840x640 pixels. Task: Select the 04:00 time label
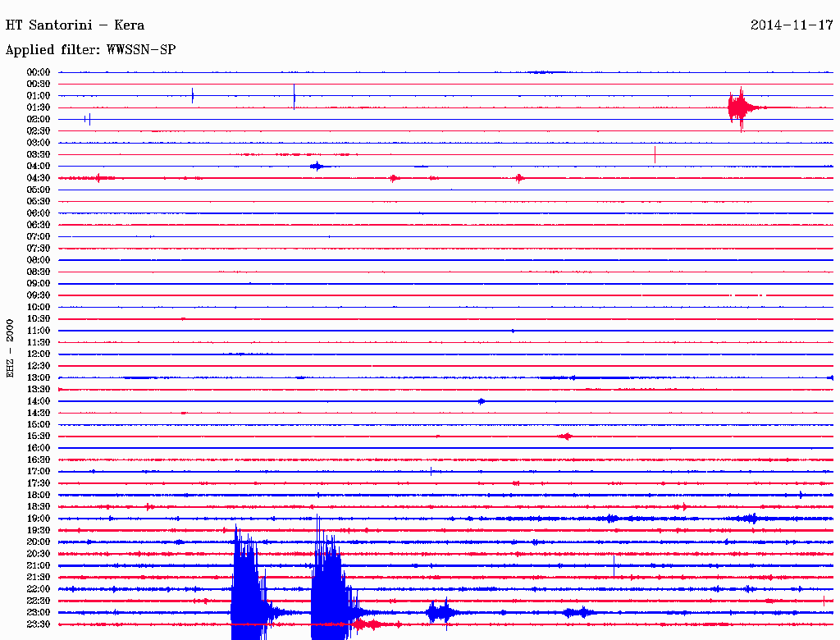[39, 167]
